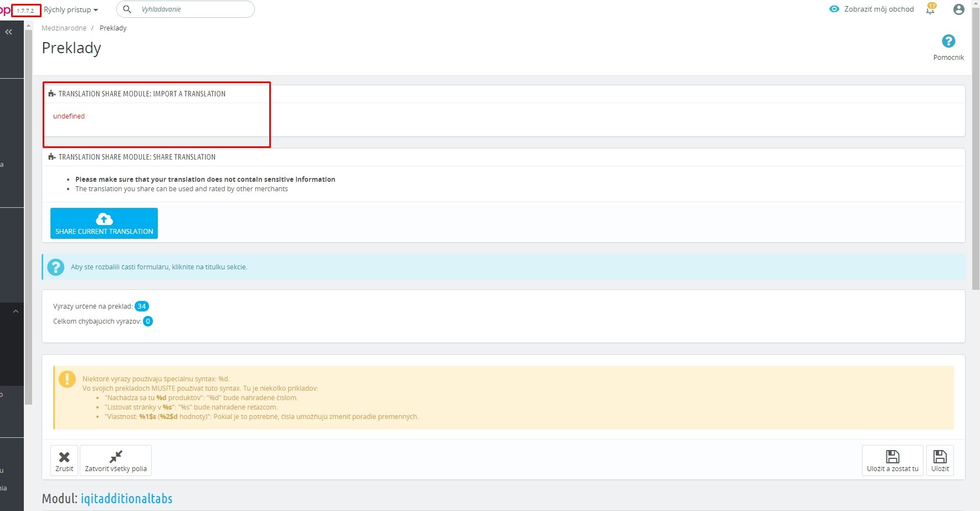Open the user profile avatar icon
The image size is (980, 511).
click(959, 9)
